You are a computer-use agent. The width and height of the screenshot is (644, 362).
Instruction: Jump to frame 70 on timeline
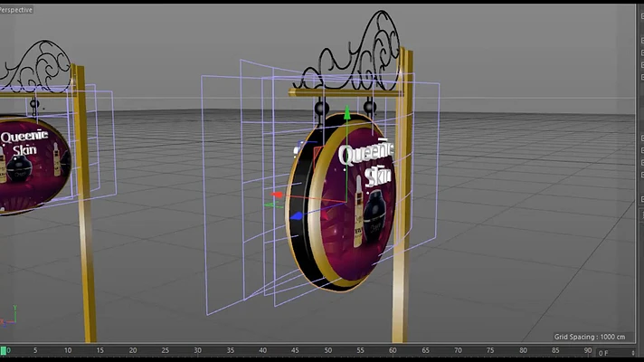pyautogui.click(x=458, y=350)
